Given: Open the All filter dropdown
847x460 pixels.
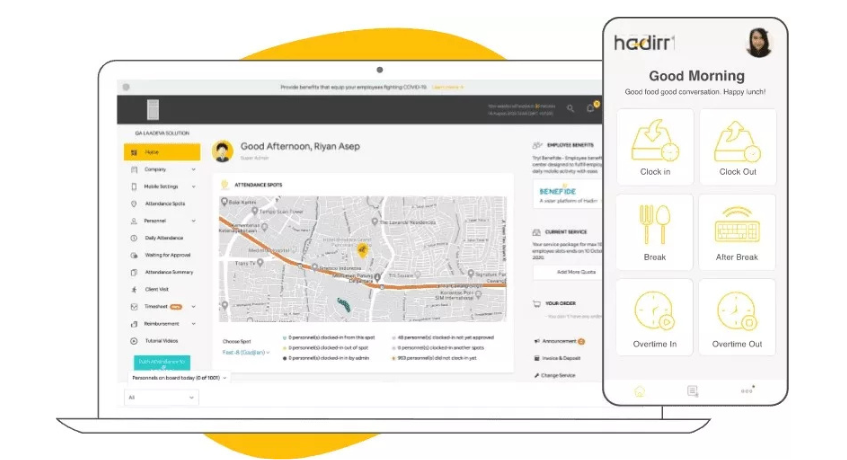Looking at the screenshot, I should coord(162,397).
